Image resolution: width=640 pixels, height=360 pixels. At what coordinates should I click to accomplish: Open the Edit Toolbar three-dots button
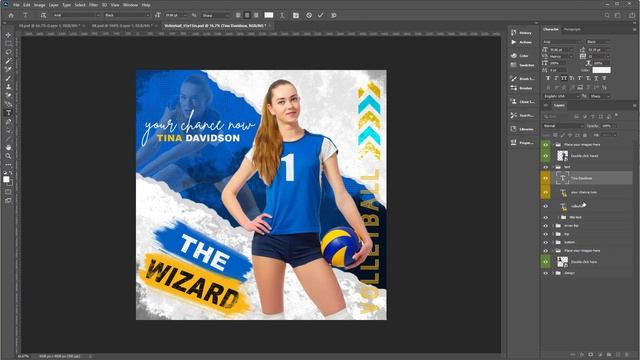click(x=8, y=164)
